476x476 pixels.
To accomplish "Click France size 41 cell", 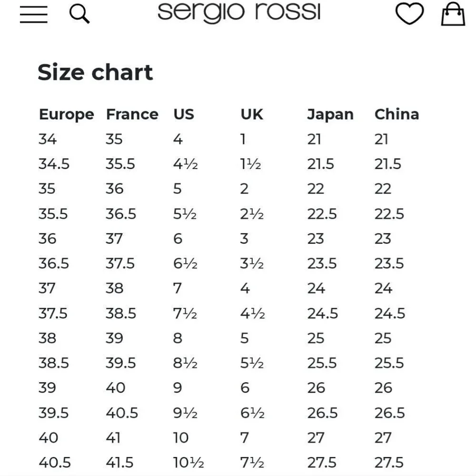I will (113, 438).
